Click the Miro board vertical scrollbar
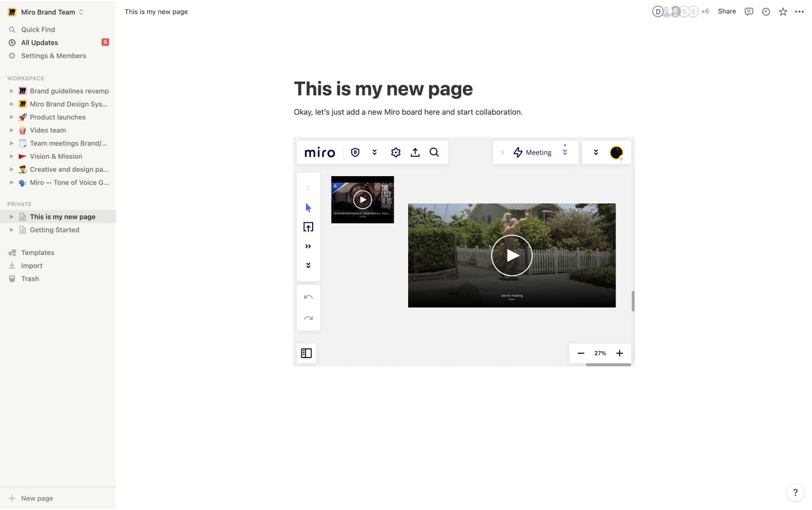The width and height of the screenshot is (812, 510). click(633, 301)
